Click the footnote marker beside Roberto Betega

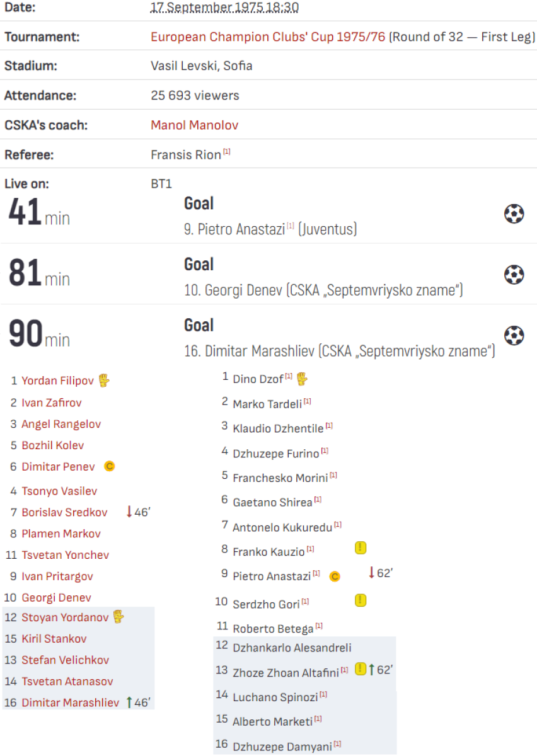320,626
